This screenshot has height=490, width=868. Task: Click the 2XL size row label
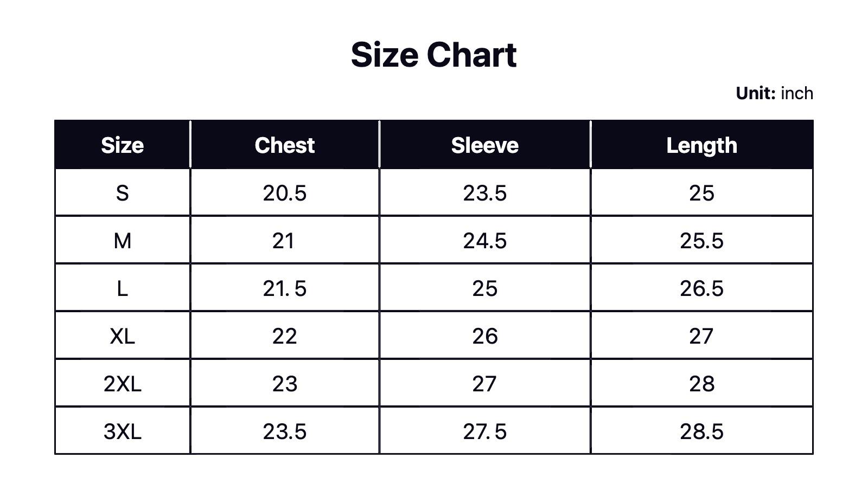123,384
